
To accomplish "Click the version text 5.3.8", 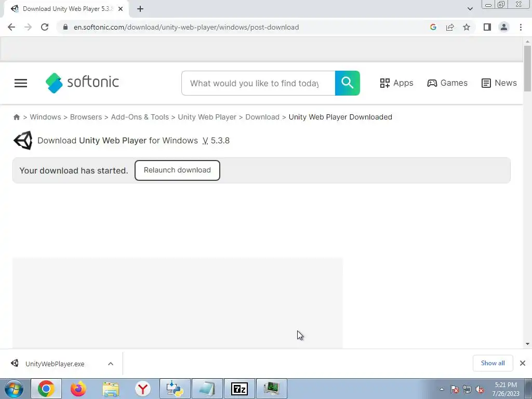I will pos(220,140).
